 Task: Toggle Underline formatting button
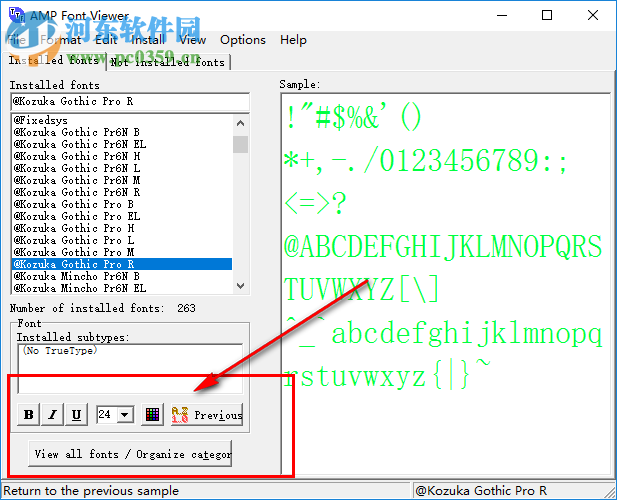pyautogui.click(x=76, y=414)
